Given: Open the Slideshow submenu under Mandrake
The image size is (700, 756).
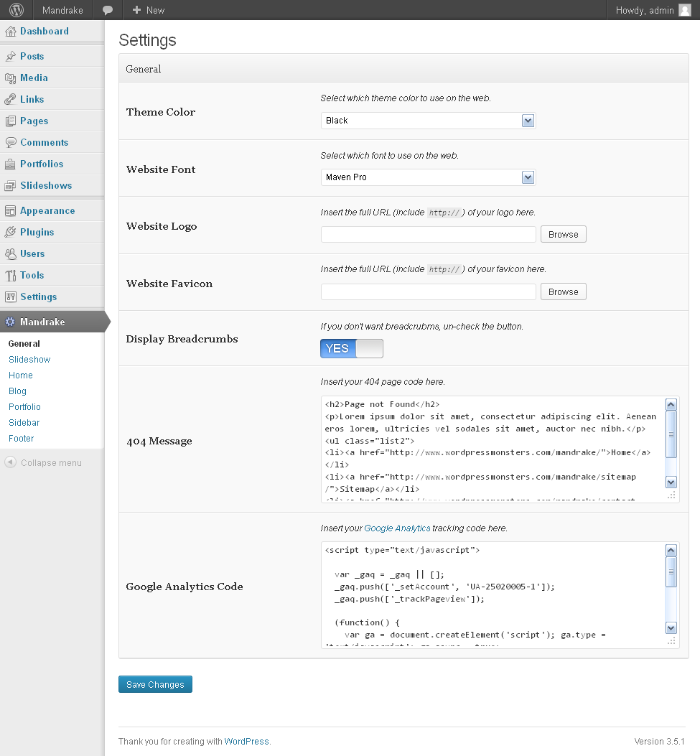Looking at the screenshot, I should [x=29, y=360].
